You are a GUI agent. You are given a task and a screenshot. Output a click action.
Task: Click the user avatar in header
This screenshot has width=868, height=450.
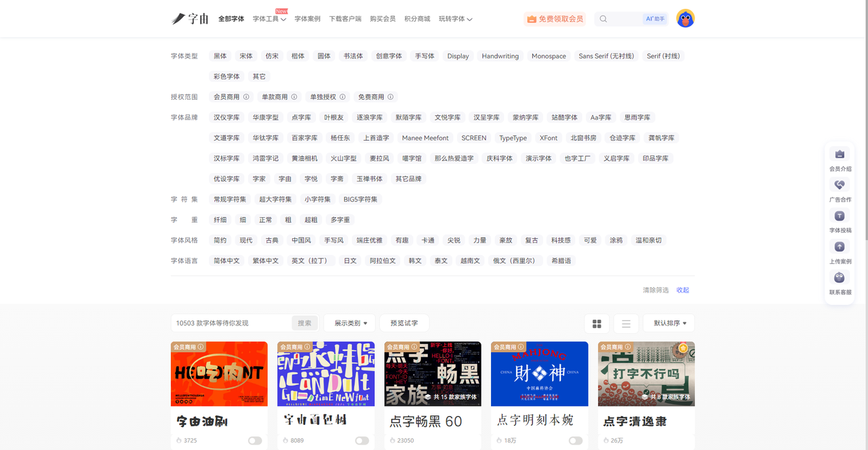click(685, 19)
